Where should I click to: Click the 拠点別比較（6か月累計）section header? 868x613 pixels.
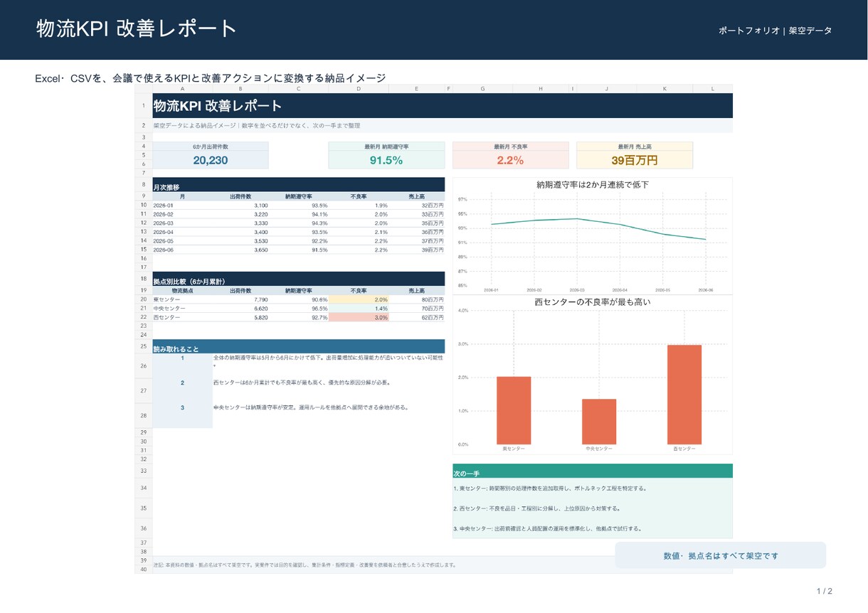[x=299, y=279]
